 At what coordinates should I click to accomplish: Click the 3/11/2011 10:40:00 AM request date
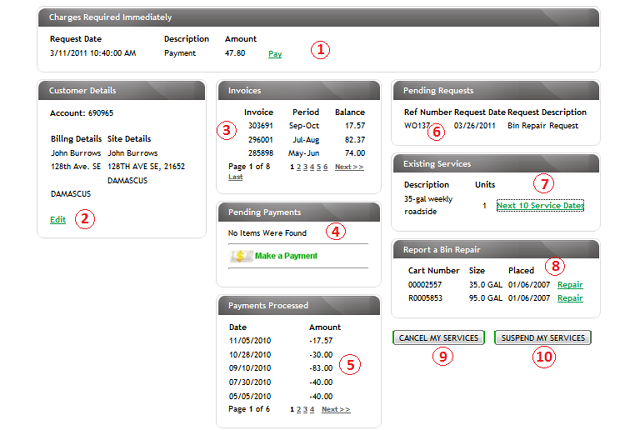93,53
